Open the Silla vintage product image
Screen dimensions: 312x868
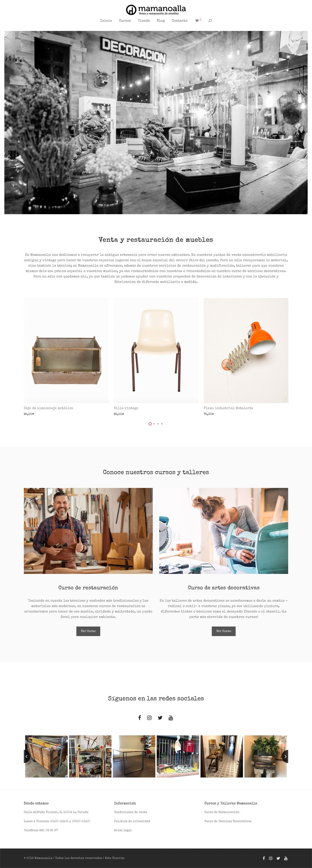pyautogui.click(x=156, y=350)
